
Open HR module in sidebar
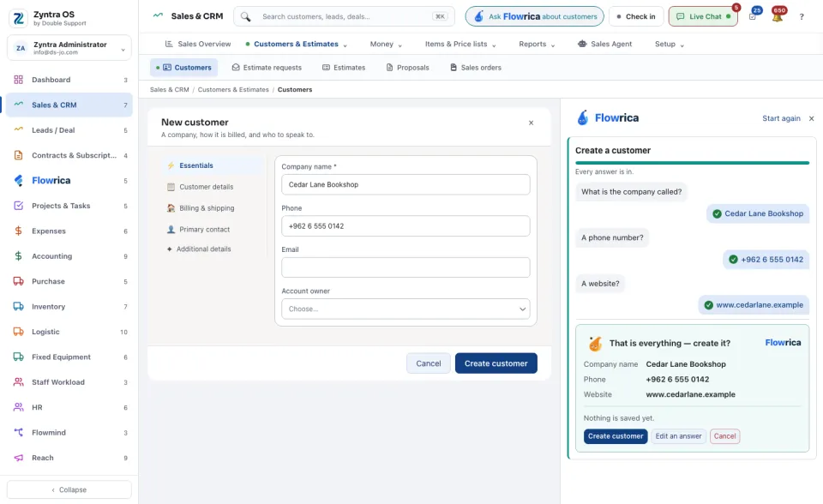click(x=69, y=407)
